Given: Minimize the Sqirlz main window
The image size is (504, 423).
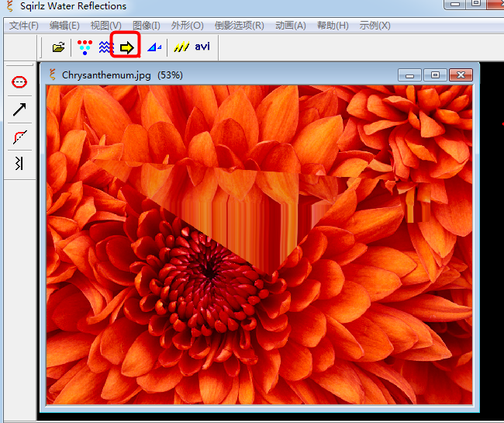Looking at the screenshot, I should 455,4.
